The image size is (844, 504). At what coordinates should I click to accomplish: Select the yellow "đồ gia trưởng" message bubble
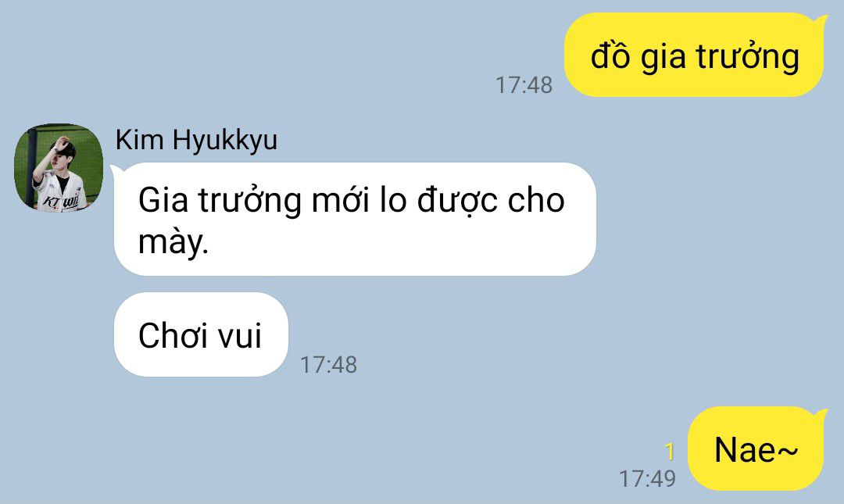(x=695, y=55)
